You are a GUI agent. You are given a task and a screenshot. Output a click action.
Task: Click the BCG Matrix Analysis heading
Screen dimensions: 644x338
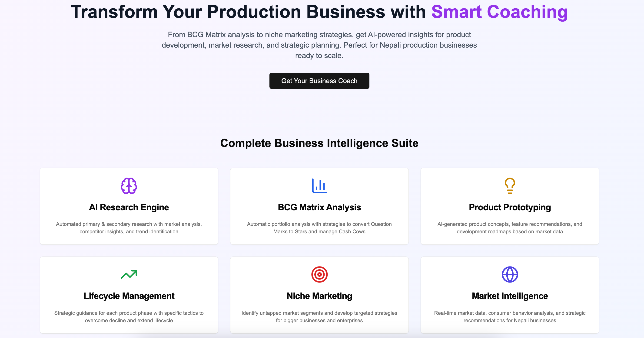click(319, 207)
